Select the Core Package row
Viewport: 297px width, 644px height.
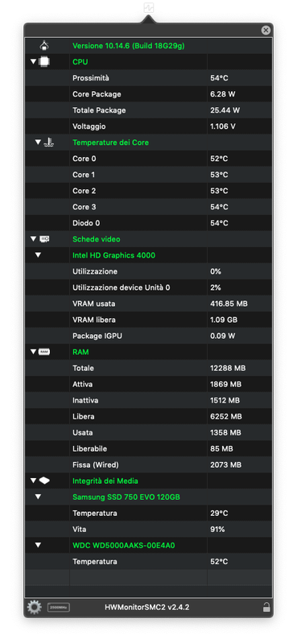[149, 94]
